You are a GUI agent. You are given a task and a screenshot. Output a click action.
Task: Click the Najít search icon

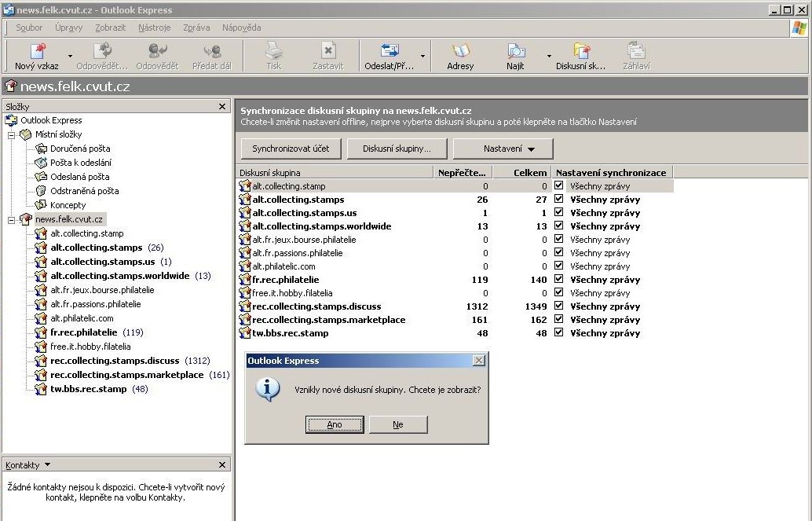coord(515,51)
